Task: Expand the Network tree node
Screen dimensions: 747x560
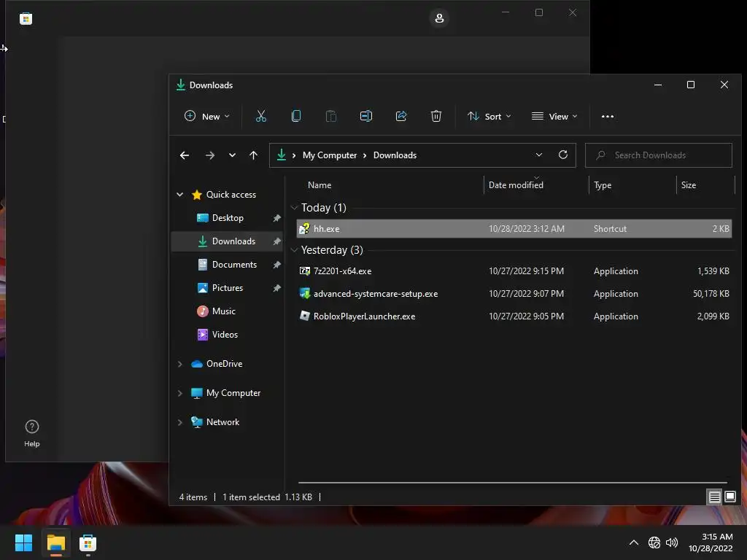Action: tap(180, 422)
